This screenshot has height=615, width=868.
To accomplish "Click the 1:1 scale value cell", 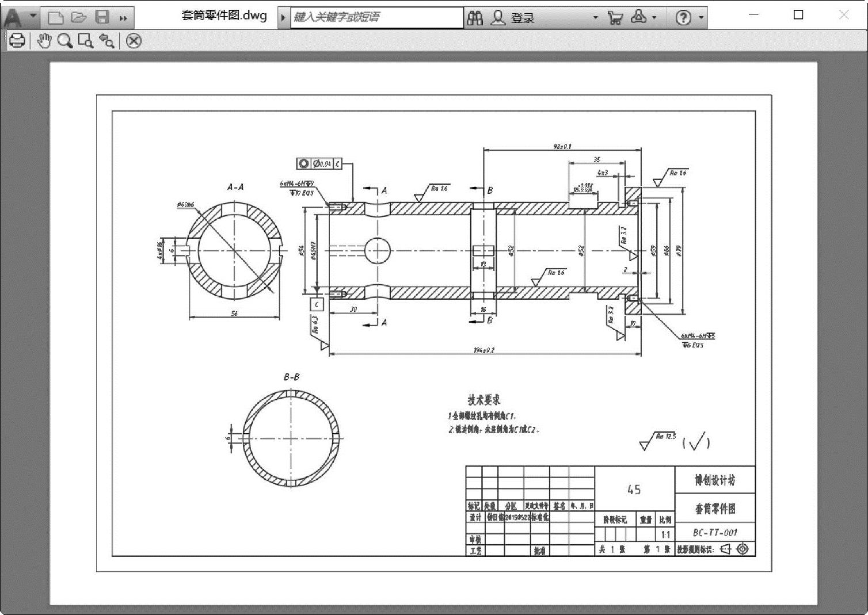I will coord(665,534).
